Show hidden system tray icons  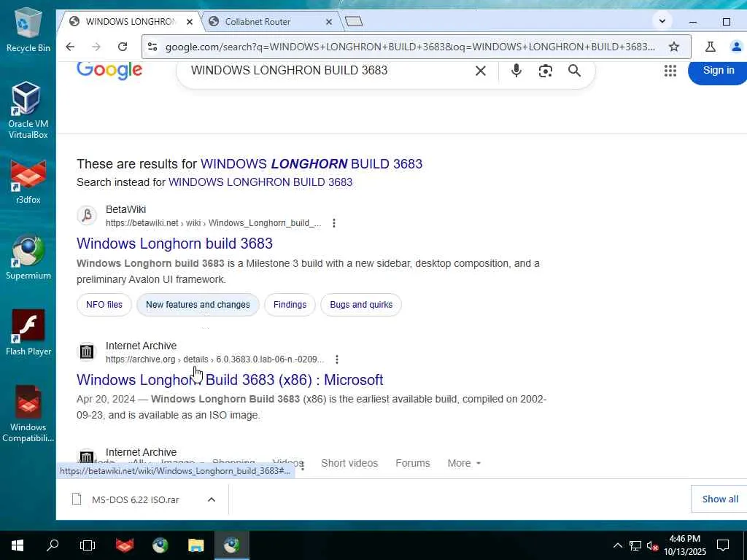617,545
